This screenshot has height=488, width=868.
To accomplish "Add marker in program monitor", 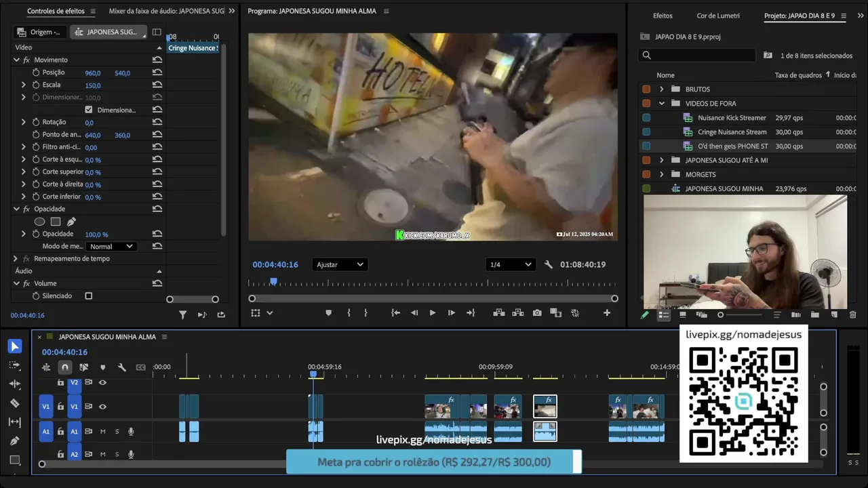I will click(x=329, y=313).
